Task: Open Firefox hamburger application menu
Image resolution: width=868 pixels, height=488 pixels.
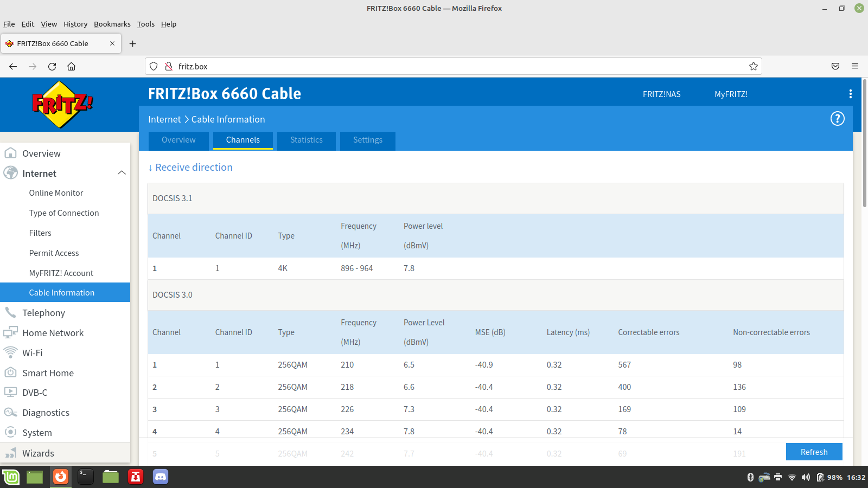Action: (x=854, y=66)
